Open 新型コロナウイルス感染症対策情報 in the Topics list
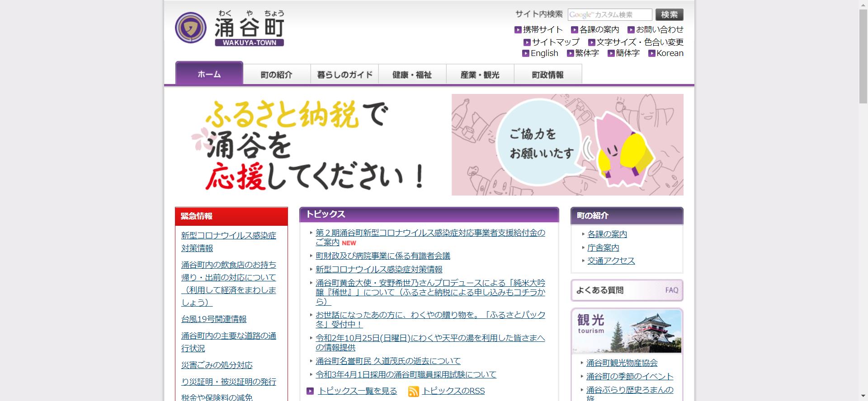Image resolution: width=868 pixels, height=401 pixels. pyautogui.click(x=379, y=270)
